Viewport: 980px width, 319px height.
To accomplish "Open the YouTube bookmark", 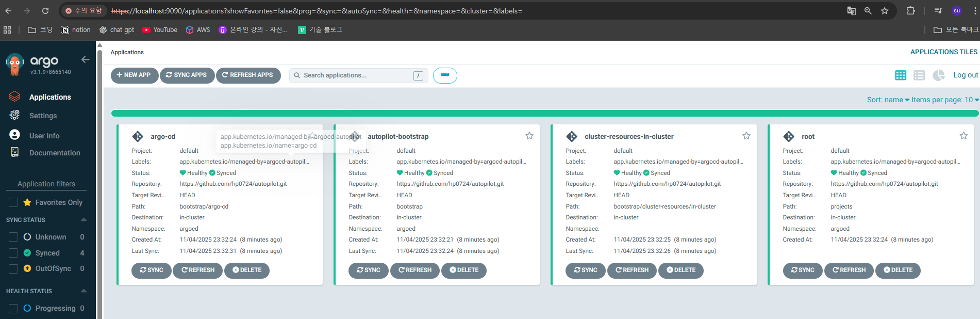I will coord(160,30).
